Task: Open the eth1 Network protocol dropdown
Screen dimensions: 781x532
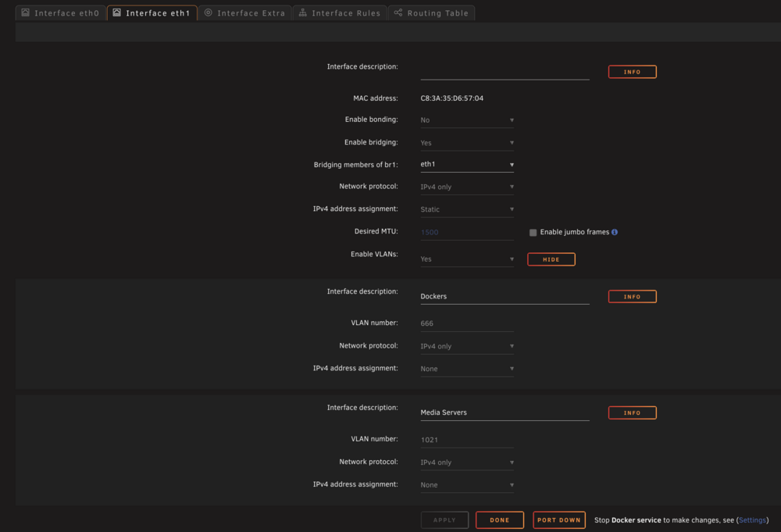Action: 467,187
